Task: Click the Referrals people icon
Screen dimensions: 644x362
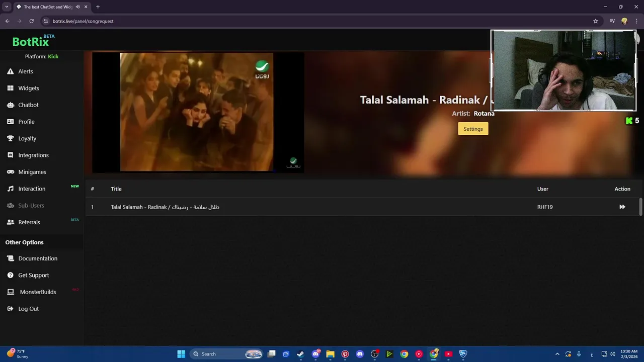Action: tap(10, 222)
